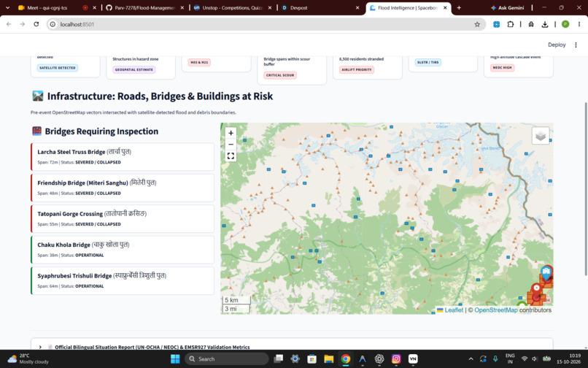
Task: Open the Windows taskbar Search box
Action: 227,359
